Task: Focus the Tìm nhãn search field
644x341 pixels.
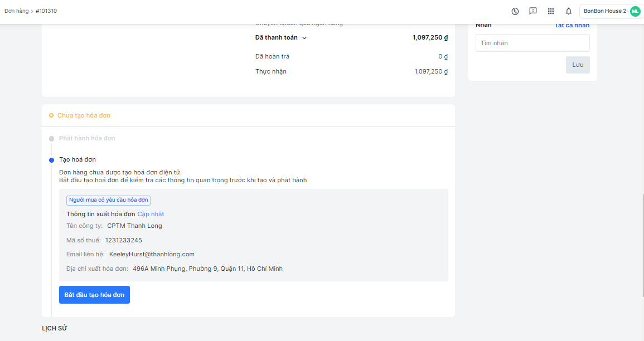Action: point(532,43)
